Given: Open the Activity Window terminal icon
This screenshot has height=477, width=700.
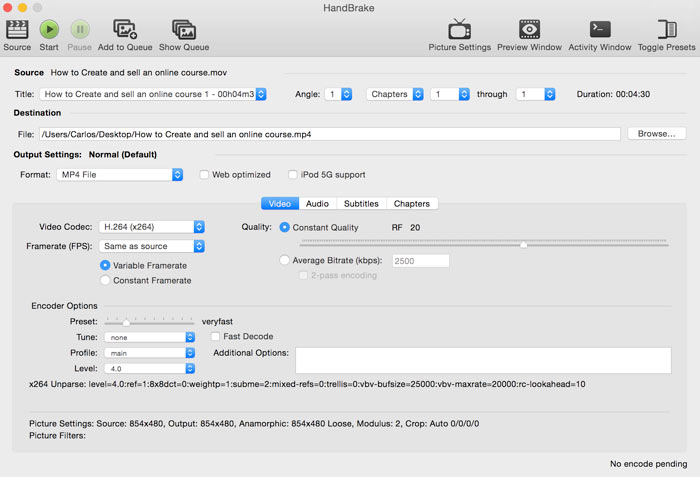Looking at the screenshot, I should tap(600, 30).
